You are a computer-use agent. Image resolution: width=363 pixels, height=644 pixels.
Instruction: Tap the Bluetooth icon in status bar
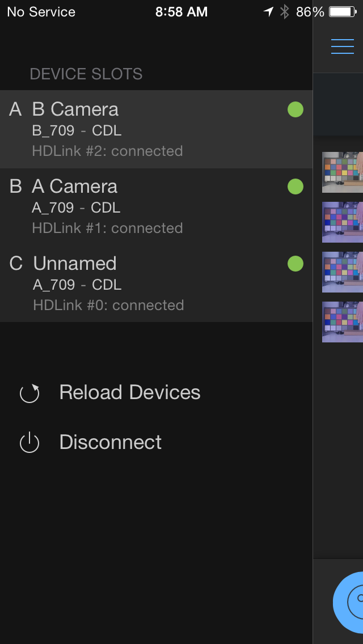click(285, 12)
